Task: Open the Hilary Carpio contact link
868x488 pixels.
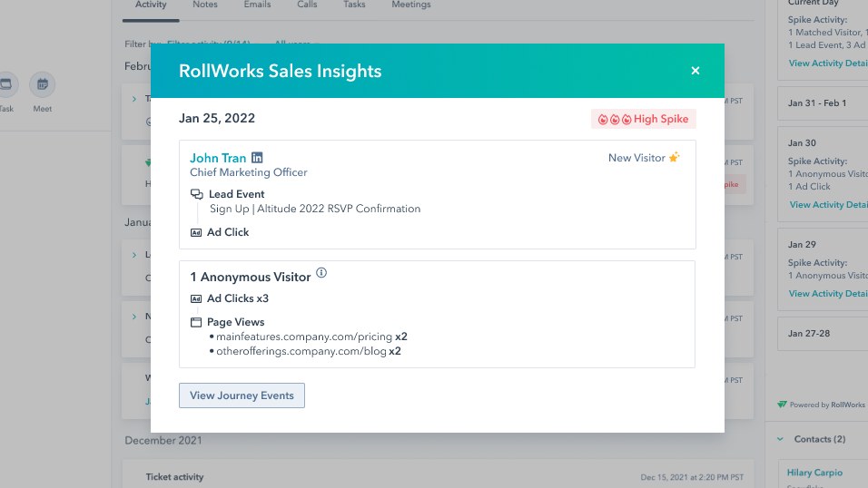Action: (x=815, y=473)
